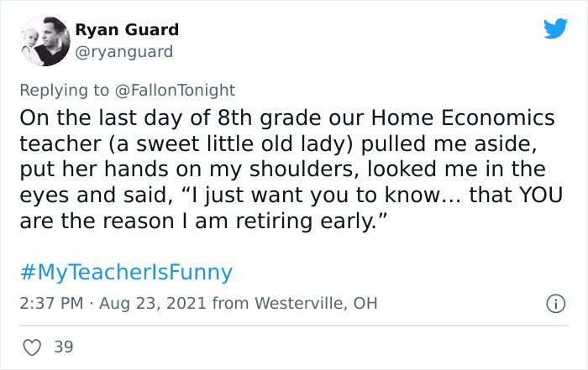Open the @FallonTonight mention
Viewport: 588px width, 370px height.
(x=175, y=91)
